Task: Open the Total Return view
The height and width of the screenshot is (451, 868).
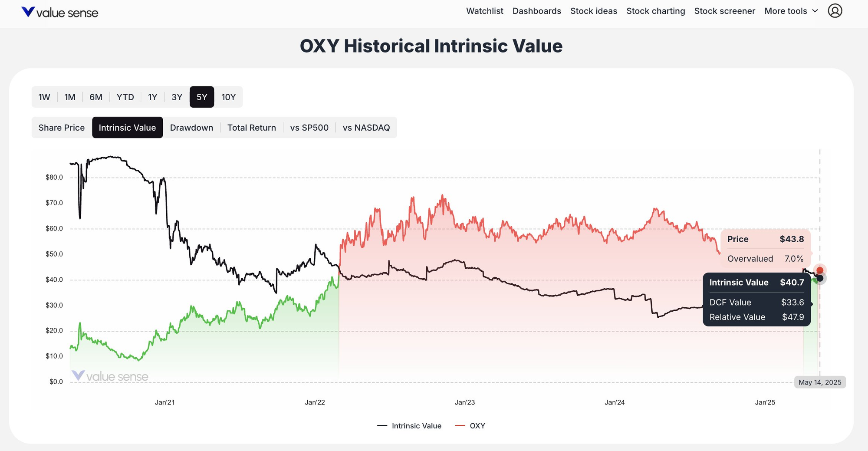Action: 251,127
